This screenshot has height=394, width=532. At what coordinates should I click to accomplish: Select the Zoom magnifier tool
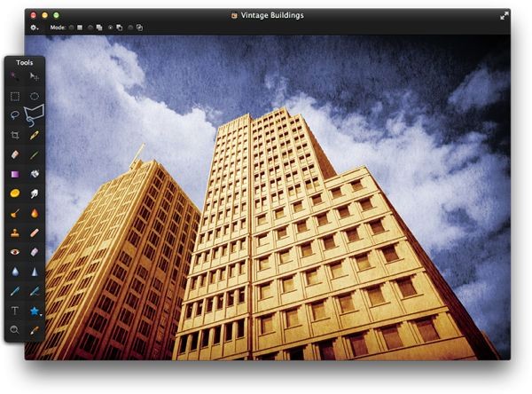[x=14, y=330]
